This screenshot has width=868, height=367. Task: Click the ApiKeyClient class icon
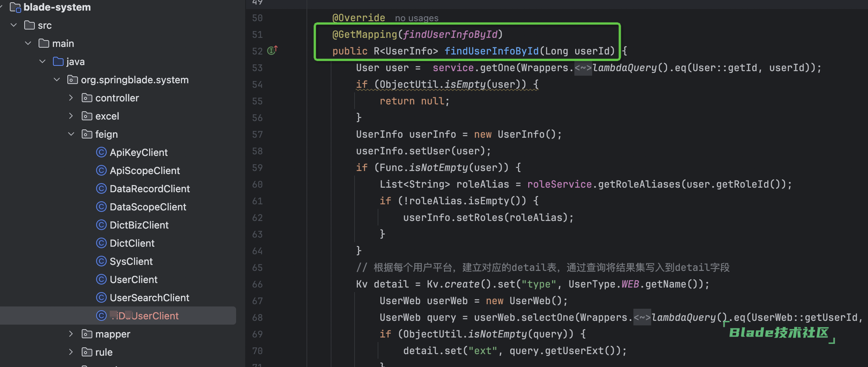[101, 152]
